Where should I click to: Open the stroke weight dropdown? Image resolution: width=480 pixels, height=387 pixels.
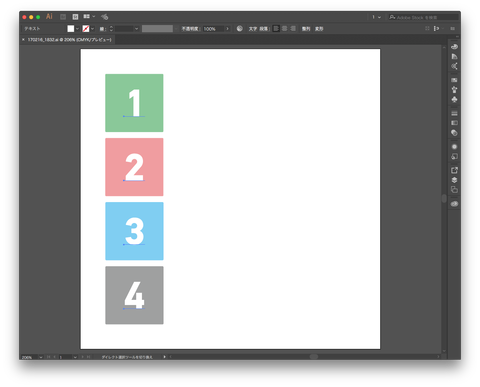[x=136, y=29]
